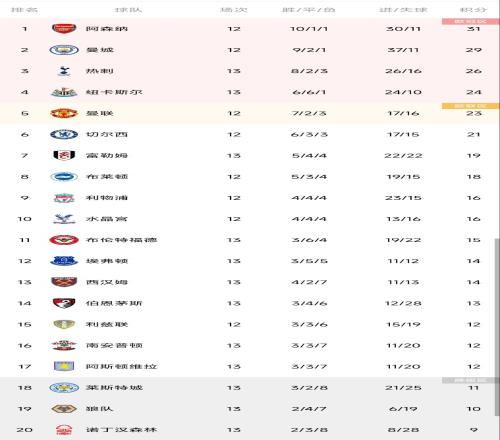
Task: Open the Nottingham Forest red logo
Action: 64,430
